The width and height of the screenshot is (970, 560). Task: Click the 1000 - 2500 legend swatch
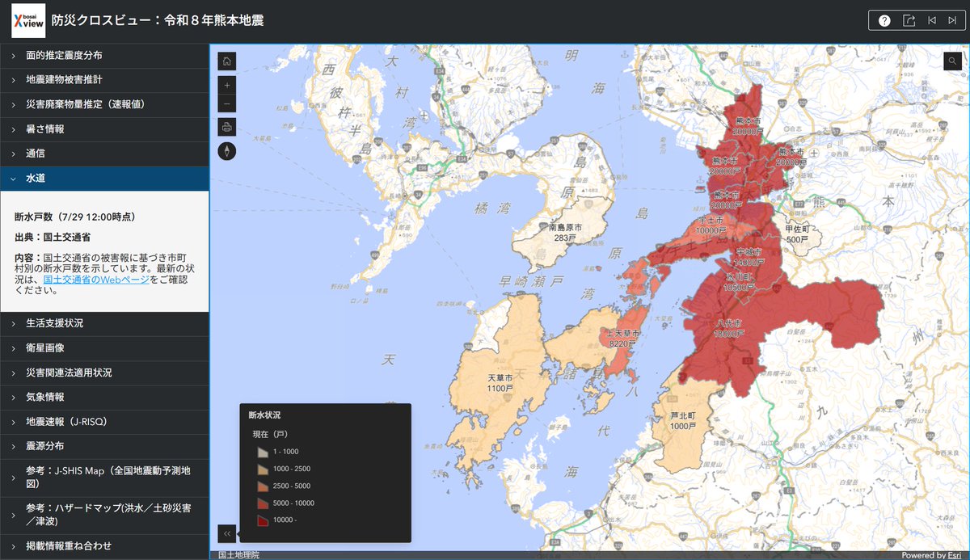tap(262, 469)
